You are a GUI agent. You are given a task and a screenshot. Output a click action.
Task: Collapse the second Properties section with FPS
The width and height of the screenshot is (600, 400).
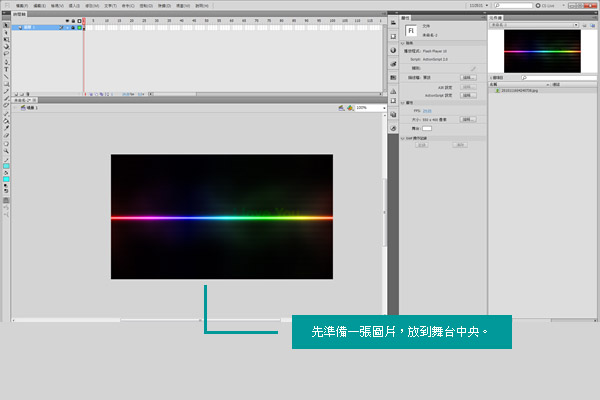403,103
